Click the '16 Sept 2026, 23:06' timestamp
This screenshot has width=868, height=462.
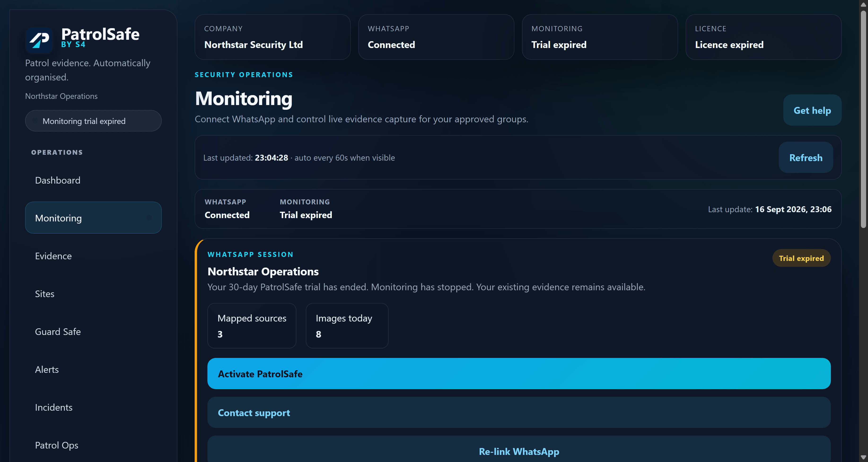click(x=793, y=209)
